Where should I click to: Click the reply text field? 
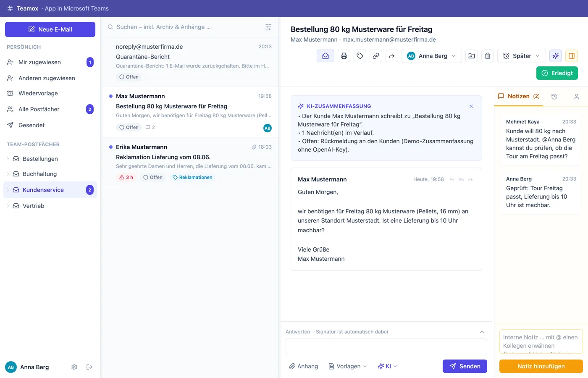[386, 347]
